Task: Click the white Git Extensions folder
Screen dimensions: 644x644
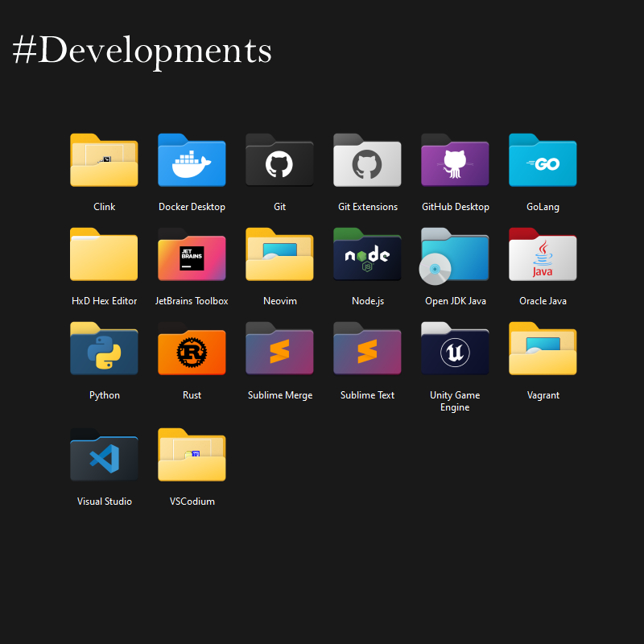Action: pos(367,161)
